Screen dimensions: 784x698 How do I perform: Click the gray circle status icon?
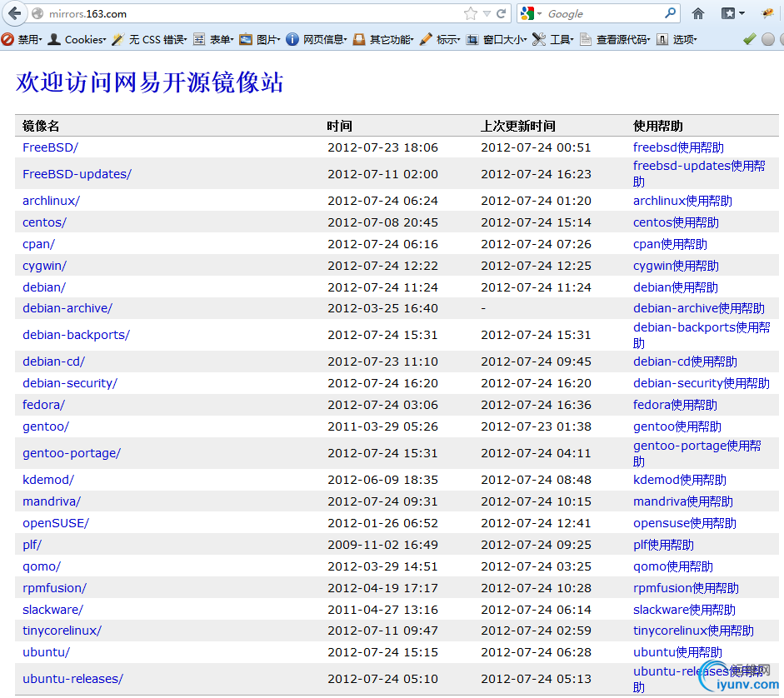click(768, 39)
